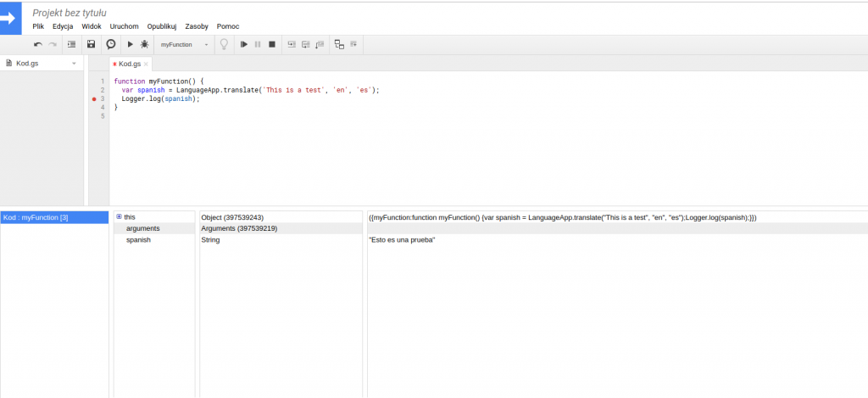Expand the 'this' variable node

coord(119,216)
